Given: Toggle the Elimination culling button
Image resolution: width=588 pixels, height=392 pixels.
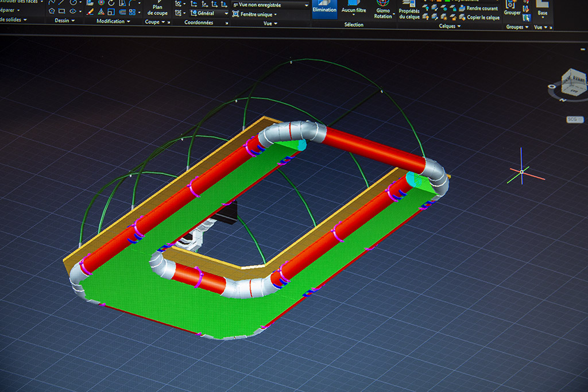Looking at the screenshot, I should pos(324,8).
